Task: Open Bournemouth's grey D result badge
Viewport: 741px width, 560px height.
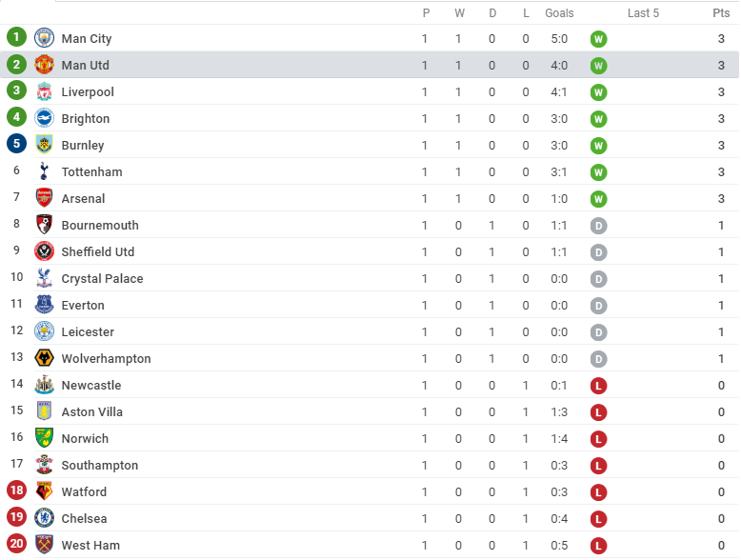Action: (598, 226)
